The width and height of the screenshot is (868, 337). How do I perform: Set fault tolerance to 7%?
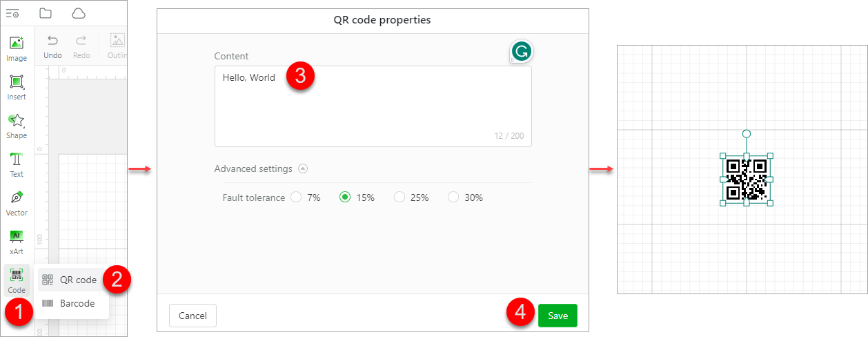pyautogui.click(x=297, y=198)
